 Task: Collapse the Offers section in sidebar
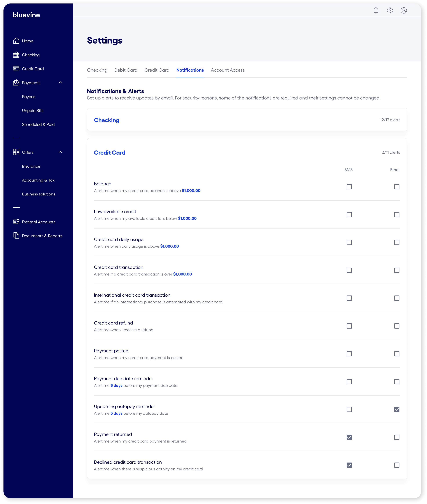click(61, 152)
